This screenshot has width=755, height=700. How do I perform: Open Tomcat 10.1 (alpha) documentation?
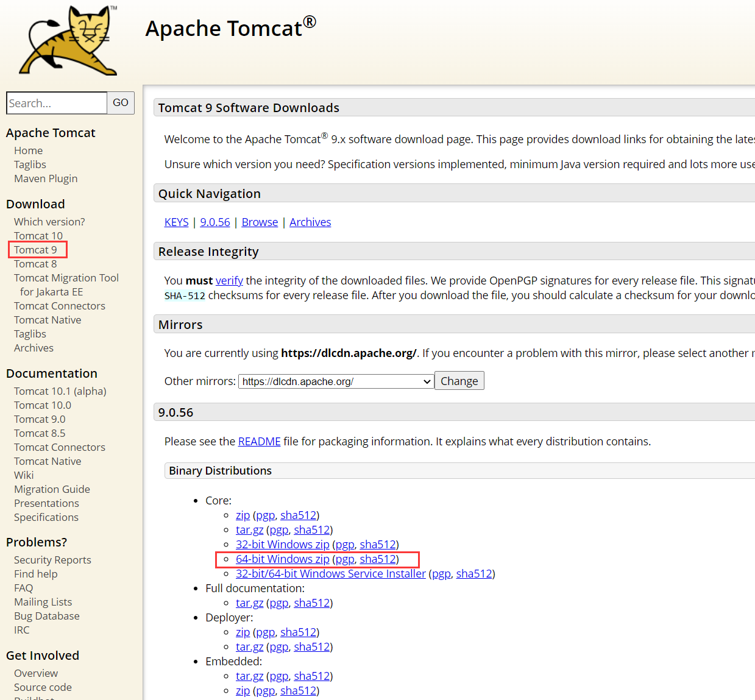pos(60,391)
